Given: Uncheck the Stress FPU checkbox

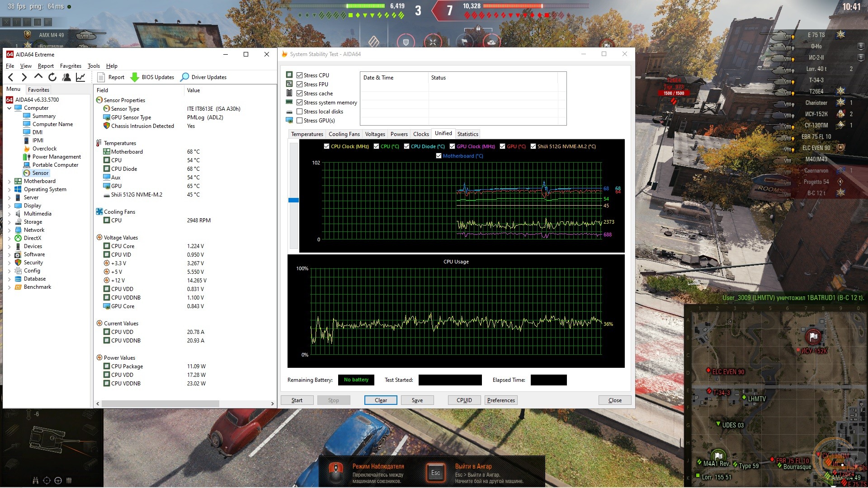Looking at the screenshot, I should (x=299, y=84).
